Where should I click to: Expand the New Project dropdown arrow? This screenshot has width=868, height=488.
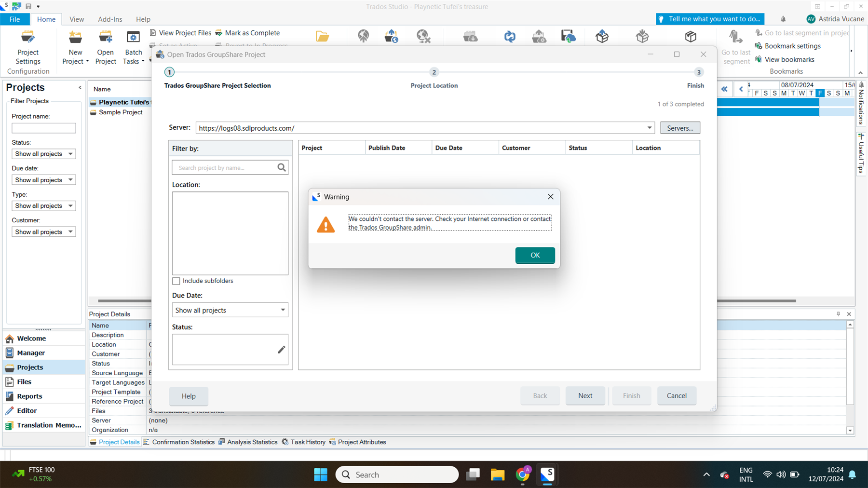[87, 62]
